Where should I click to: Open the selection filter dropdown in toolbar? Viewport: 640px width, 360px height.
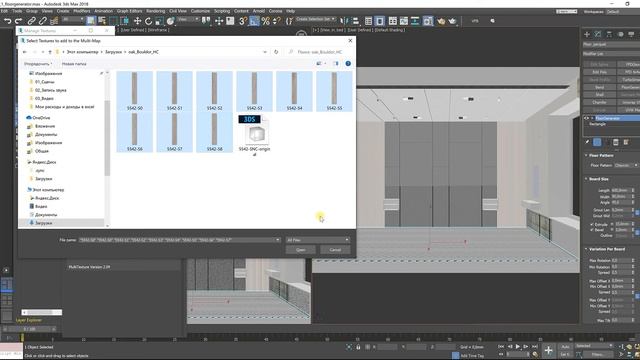click(73, 20)
